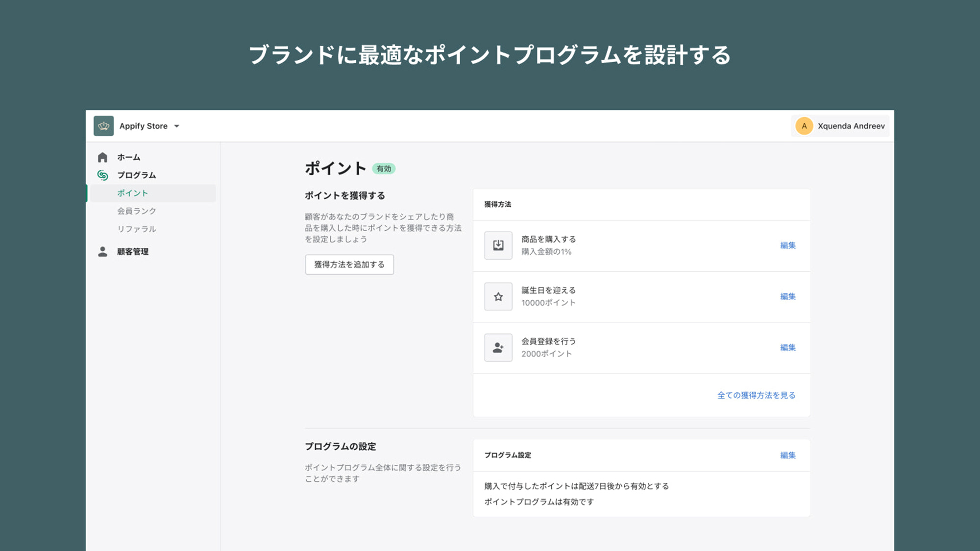Open 会員ランク from the sidebar
The image size is (980, 551).
[x=136, y=211]
